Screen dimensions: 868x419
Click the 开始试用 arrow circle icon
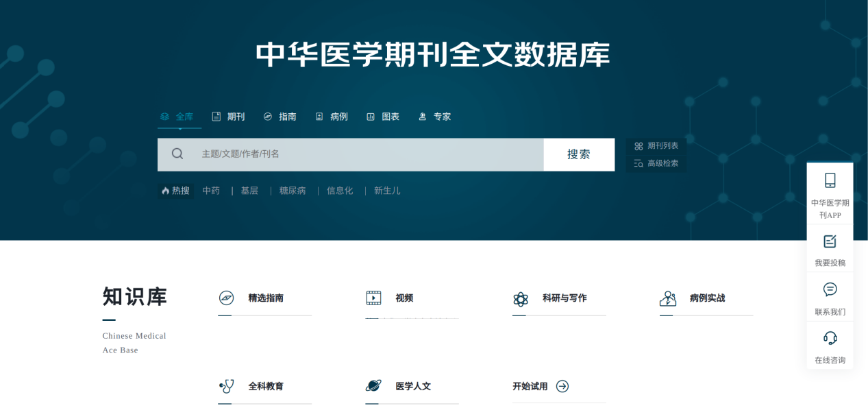[x=562, y=386]
